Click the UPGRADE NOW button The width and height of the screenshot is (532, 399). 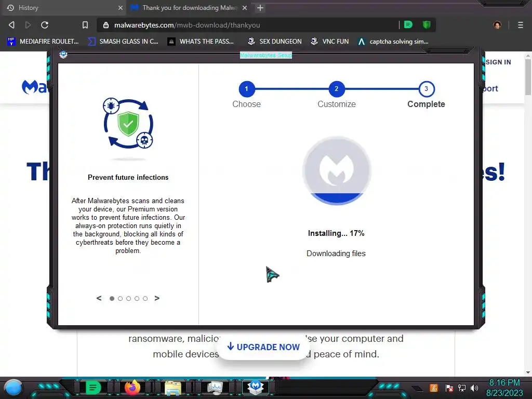(x=263, y=347)
